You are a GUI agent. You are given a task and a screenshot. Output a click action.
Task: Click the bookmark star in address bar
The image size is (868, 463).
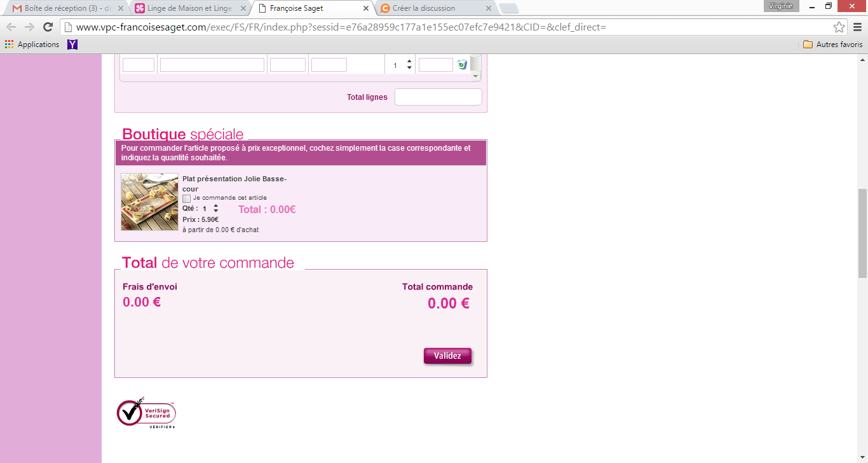839,27
